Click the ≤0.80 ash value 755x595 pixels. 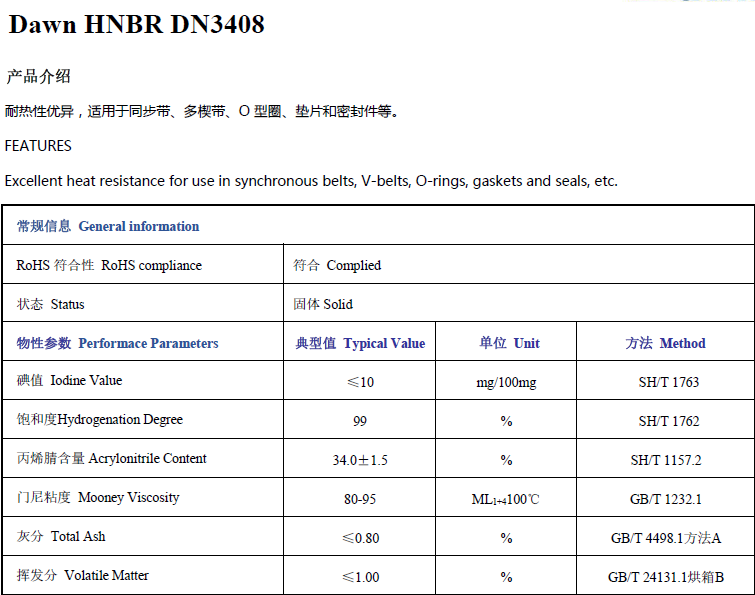click(x=361, y=538)
